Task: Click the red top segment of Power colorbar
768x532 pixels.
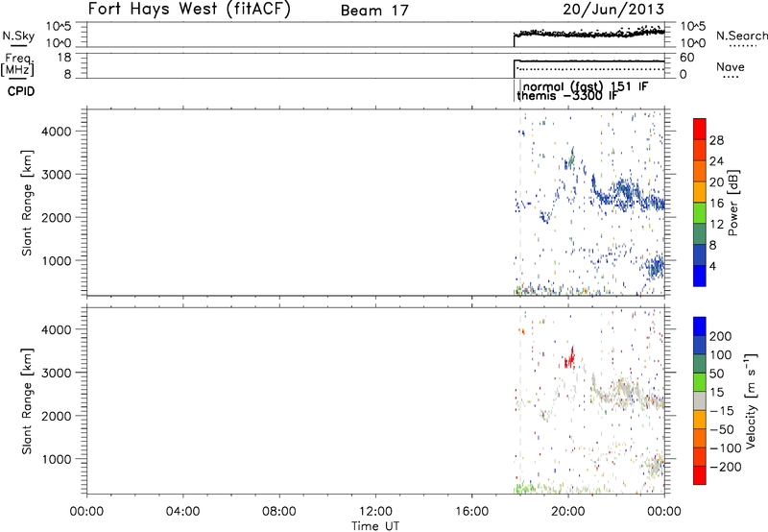Action: (x=700, y=129)
